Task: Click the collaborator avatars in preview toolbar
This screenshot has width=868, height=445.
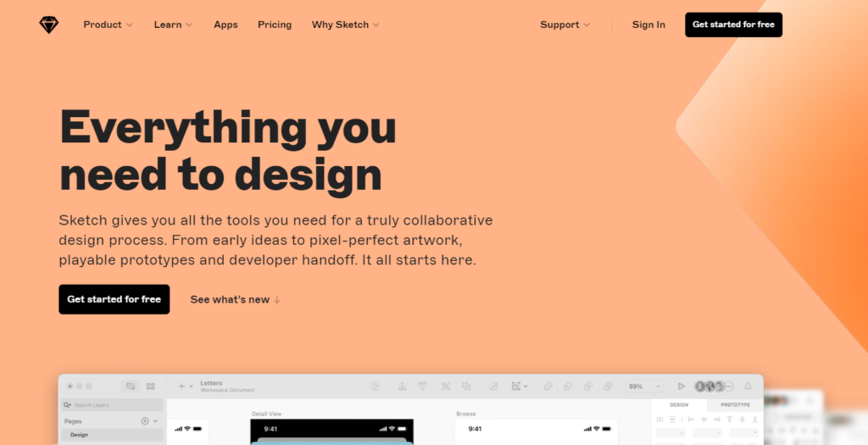Action: [x=709, y=387]
